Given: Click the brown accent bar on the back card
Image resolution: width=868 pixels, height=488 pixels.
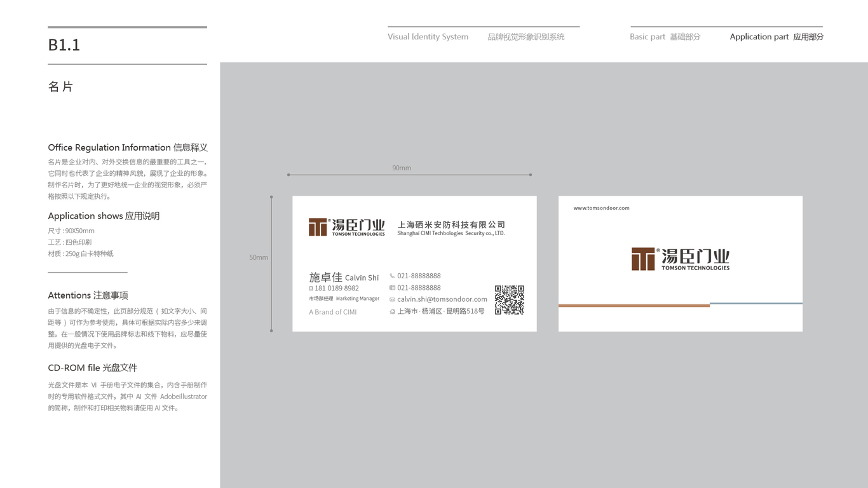Looking at the screenshot, I should tap(634, 306).
